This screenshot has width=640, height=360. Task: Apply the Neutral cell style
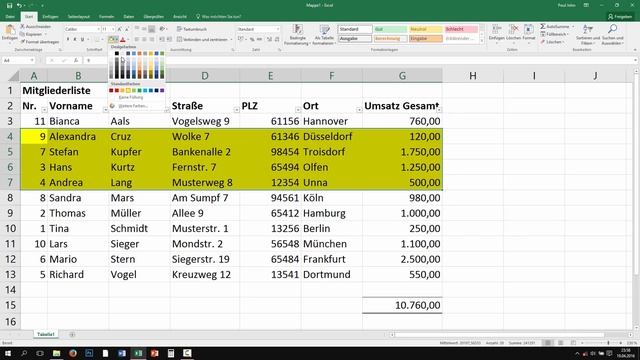pos(426,29)
